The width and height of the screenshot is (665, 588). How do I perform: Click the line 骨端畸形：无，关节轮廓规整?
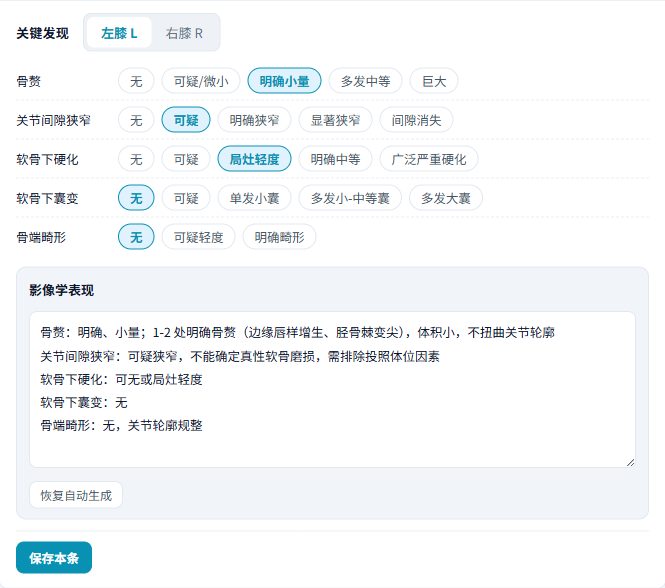click(121, 425)
